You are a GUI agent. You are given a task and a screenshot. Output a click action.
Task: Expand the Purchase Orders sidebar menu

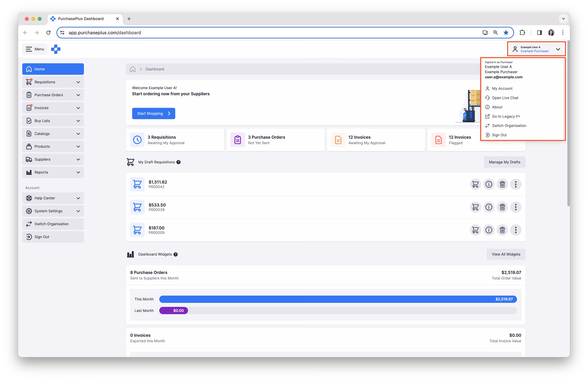[x=53, y=95]
